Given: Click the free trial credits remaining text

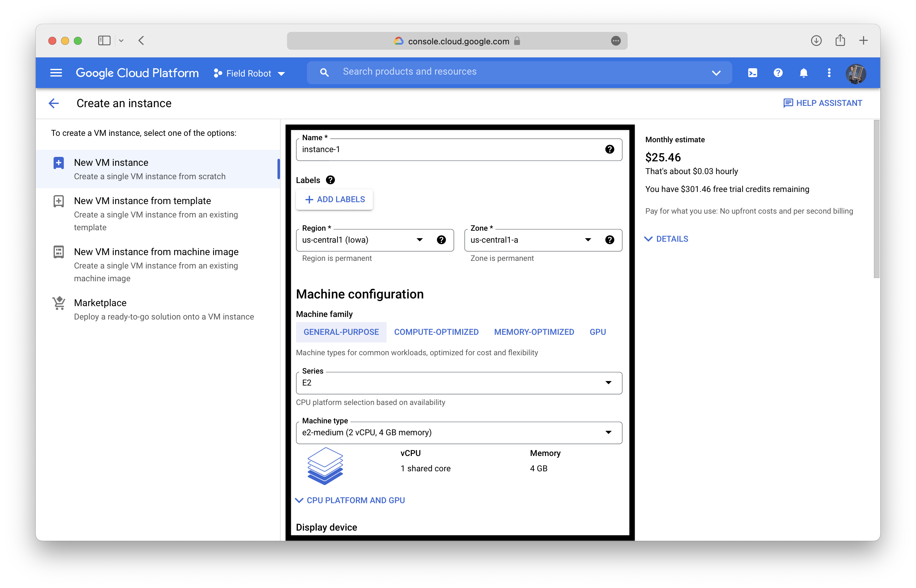Looking at the screenshot, I should pyautogui.click(x=727, y=189).
